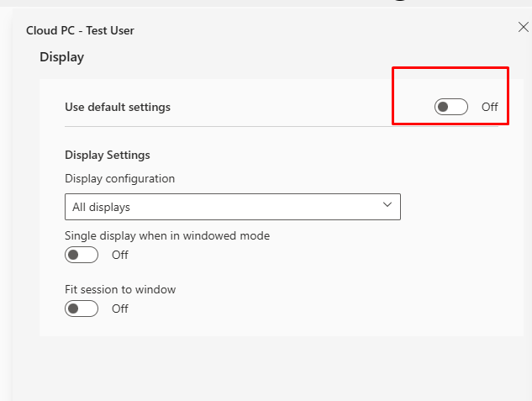532x401 pixels.
Task: Open the All displays combo box
Action: [x=232, y=207]
